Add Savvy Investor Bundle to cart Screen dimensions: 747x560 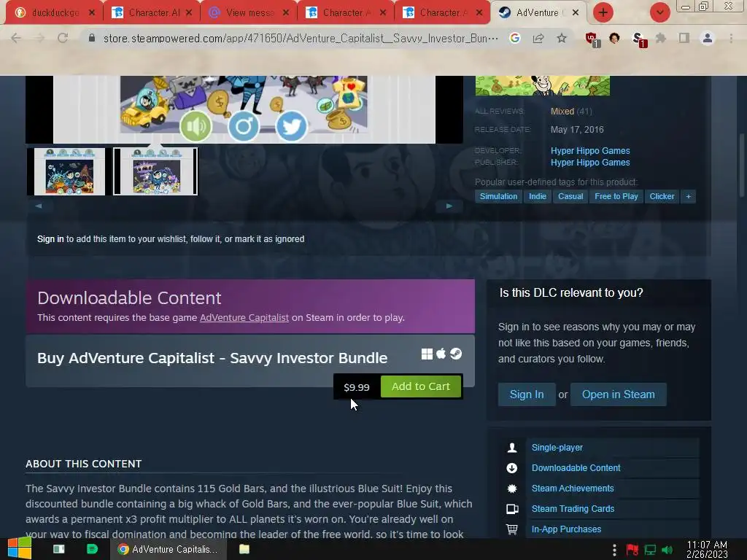click(421, 386)
